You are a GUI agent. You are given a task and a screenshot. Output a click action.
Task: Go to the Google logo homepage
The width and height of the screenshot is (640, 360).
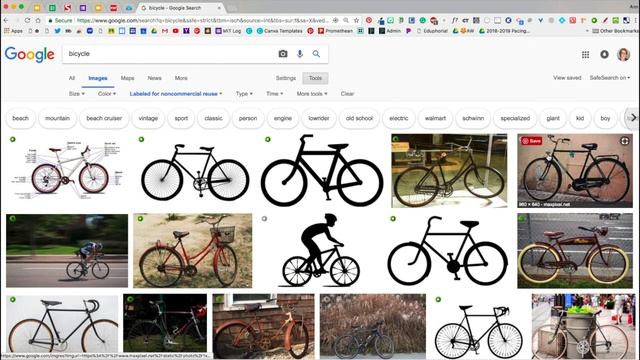(x=29, y=54)
